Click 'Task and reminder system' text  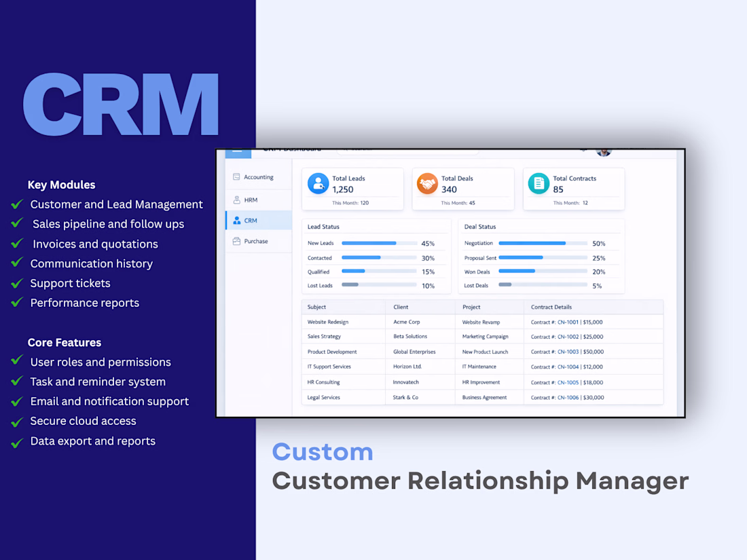pyautogui.click(x=98, y=382)
